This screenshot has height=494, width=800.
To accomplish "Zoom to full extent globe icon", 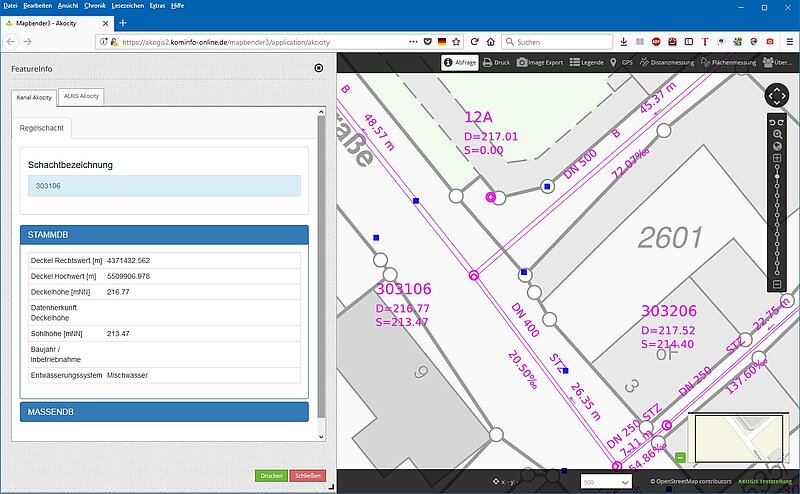I will (777, 146).
